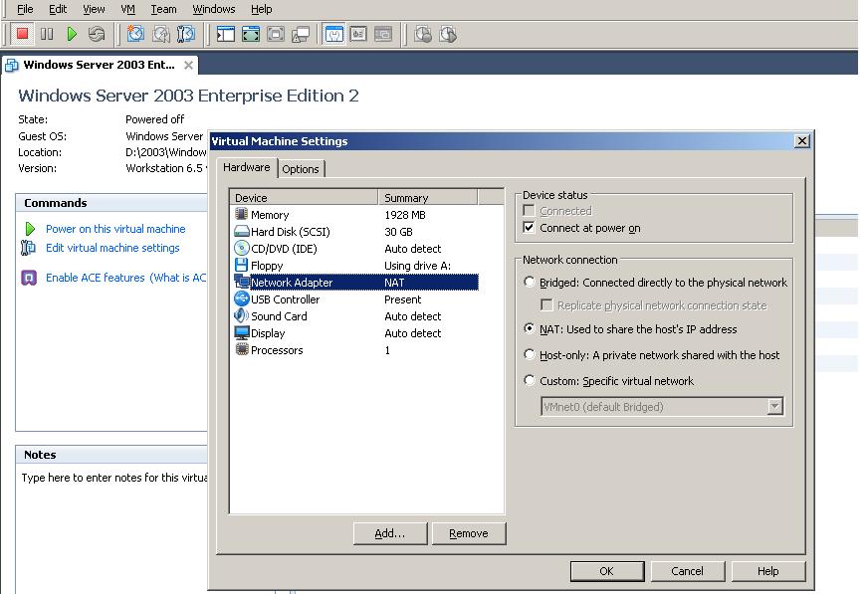Click the red Power Off toolbar icon
This screenshot has width=868, height=594.
[22, 34]
